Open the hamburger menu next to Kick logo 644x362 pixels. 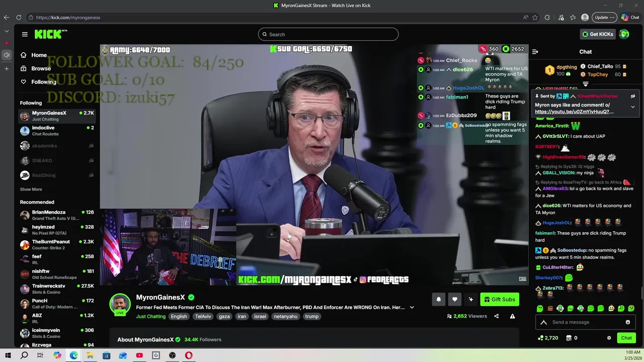[x=25, y=34]
